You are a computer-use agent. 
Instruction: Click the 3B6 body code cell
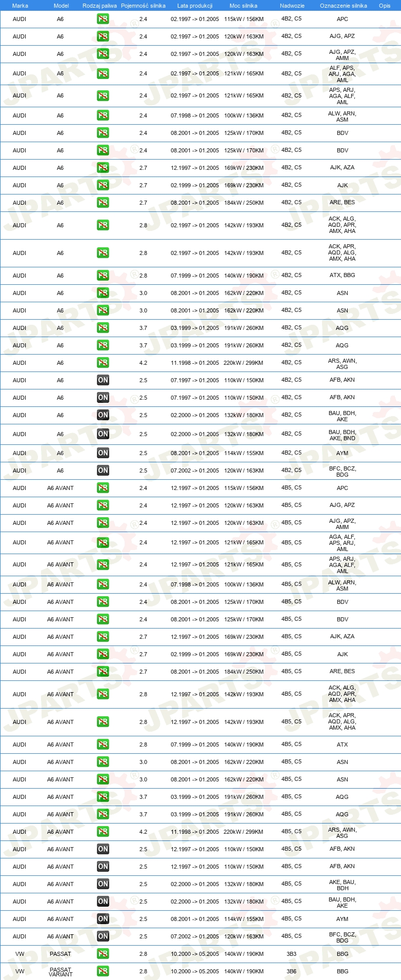click(291, 971)
